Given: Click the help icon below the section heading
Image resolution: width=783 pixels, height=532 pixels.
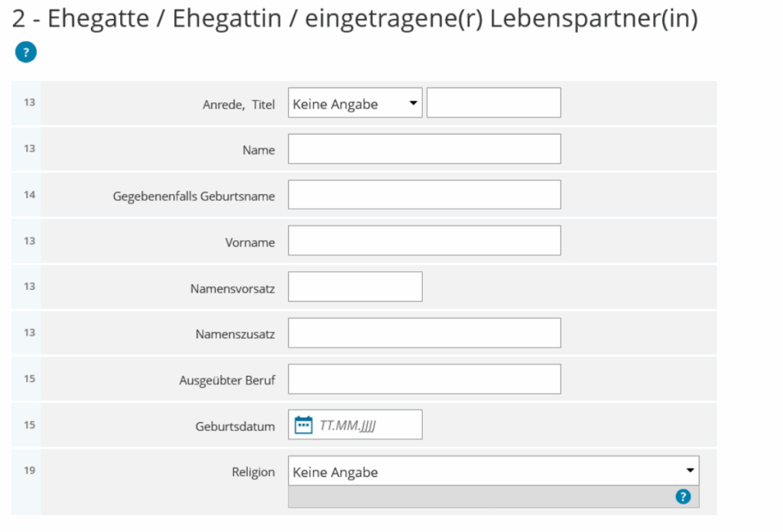Looking at the screenshot, I should pos(25,53).
